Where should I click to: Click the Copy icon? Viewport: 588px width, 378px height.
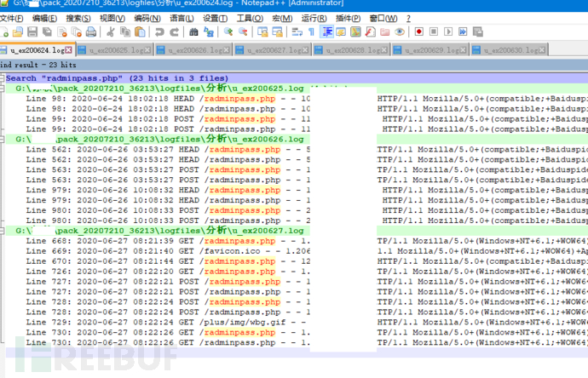(x=125, y=32)
